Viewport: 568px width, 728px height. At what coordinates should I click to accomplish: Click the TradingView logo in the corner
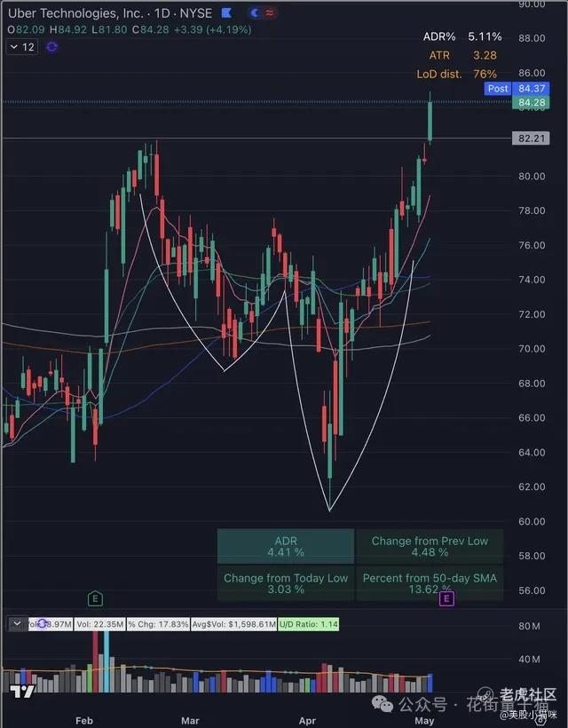[x=22, y=692]
